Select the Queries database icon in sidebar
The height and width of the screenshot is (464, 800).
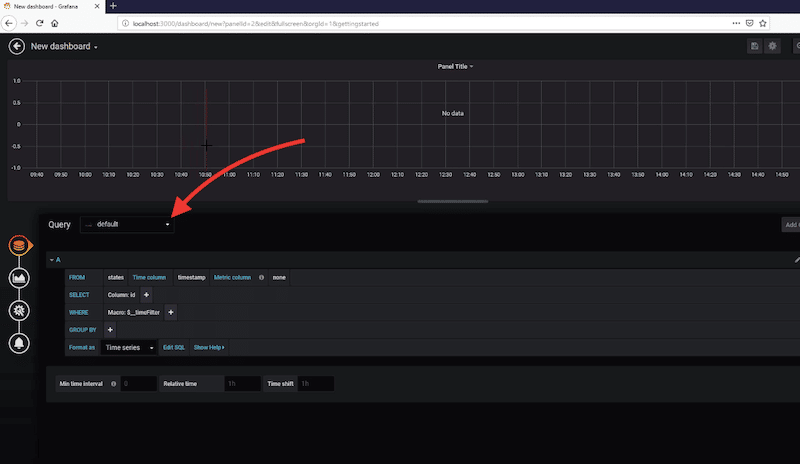point(19,246)
